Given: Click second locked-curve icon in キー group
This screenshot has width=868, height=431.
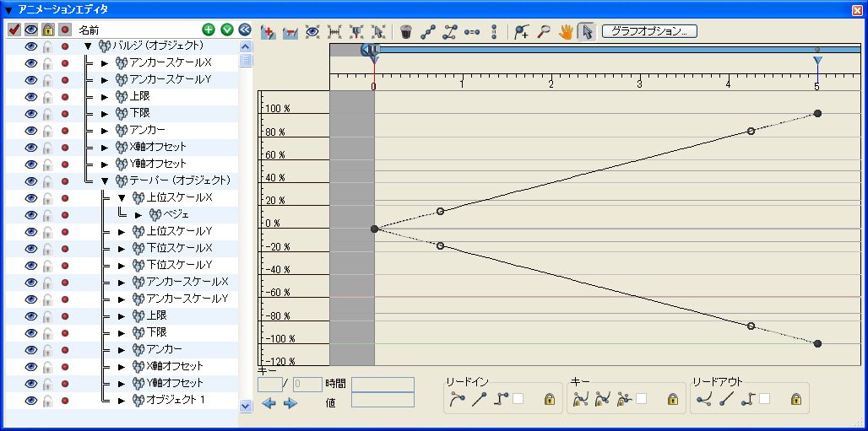Looking at the screenshot, I should [603, 399].
